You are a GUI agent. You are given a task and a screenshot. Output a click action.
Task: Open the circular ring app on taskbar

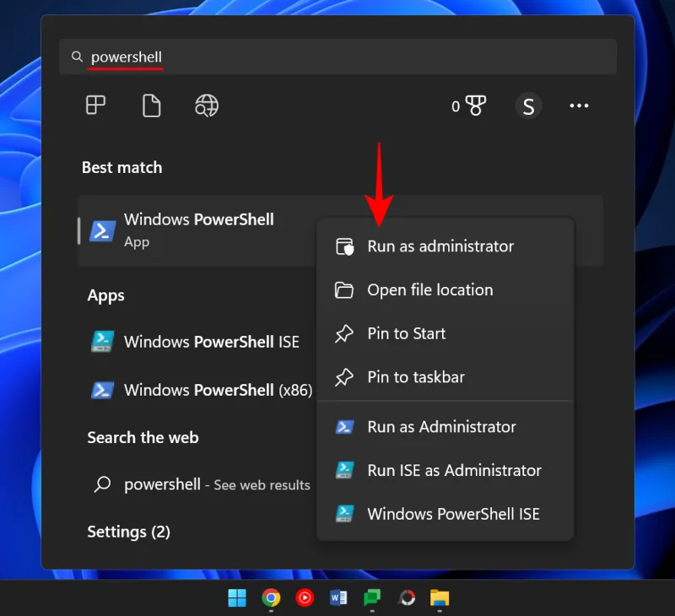pos(407,597)
